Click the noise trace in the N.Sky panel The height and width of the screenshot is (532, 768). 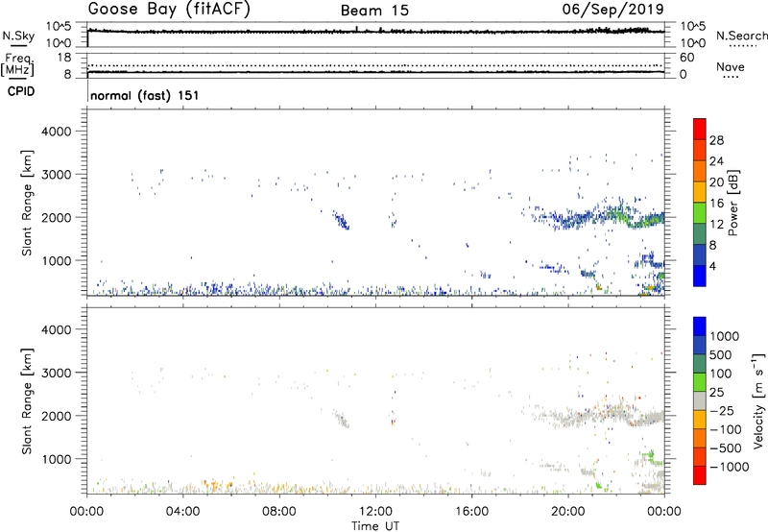point(375,32)
